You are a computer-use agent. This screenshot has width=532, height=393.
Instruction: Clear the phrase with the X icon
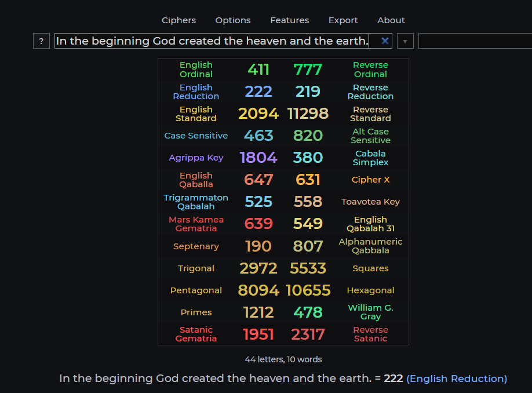pos(385,41)
